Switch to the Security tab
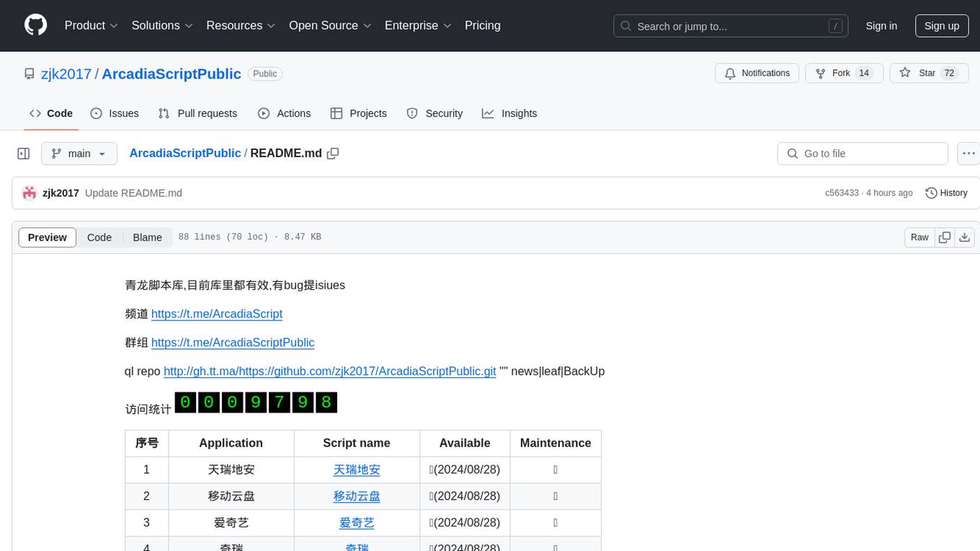Screen dimensions: 980x551 coord(435,113)
